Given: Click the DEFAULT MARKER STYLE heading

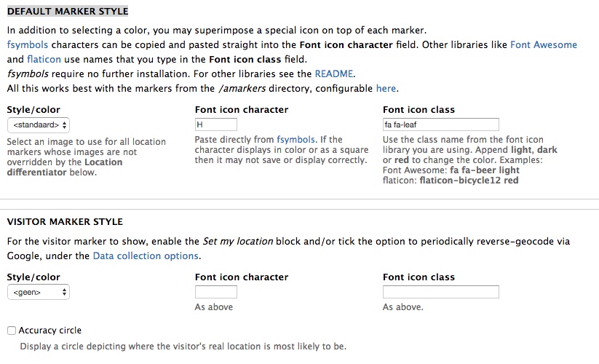Looking at the screenshot, I should [68, 12].
